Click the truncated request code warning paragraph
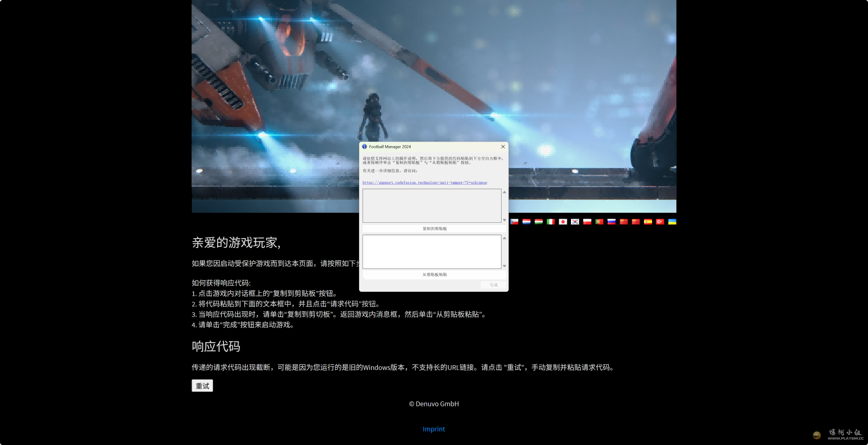The width and height of the screenshot is (868, 445). tap(404, 367)
